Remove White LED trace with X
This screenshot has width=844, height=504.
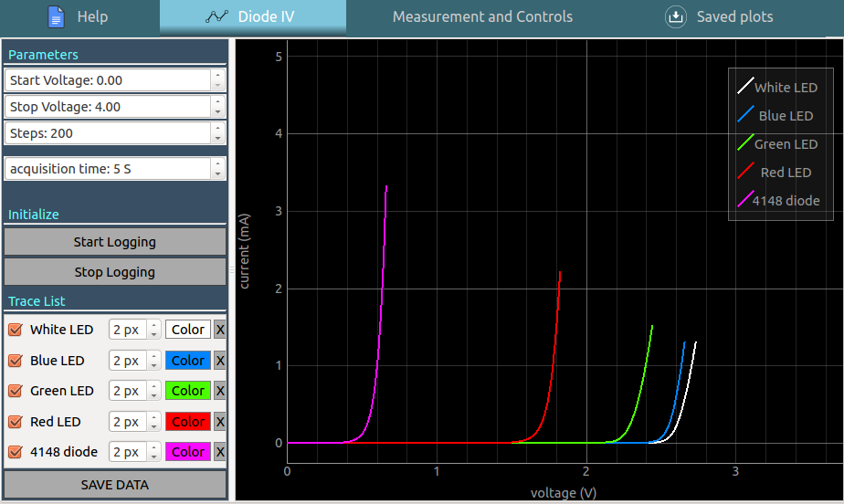pyautogui.click(x=220, y=330)
